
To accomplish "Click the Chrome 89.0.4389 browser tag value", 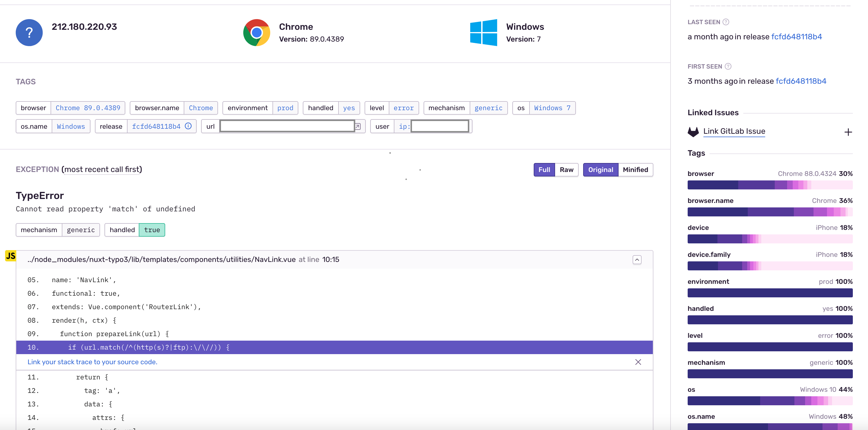I will coord(88,108).
